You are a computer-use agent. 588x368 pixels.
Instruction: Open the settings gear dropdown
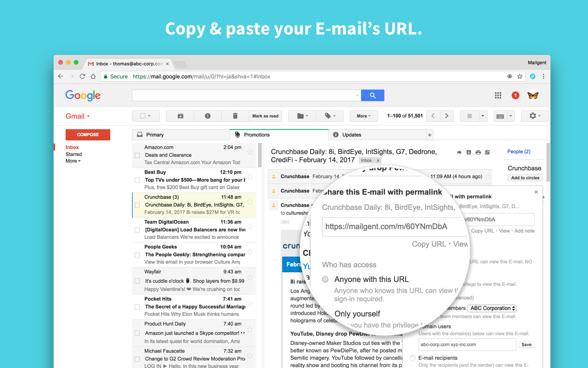pos(535,116)
